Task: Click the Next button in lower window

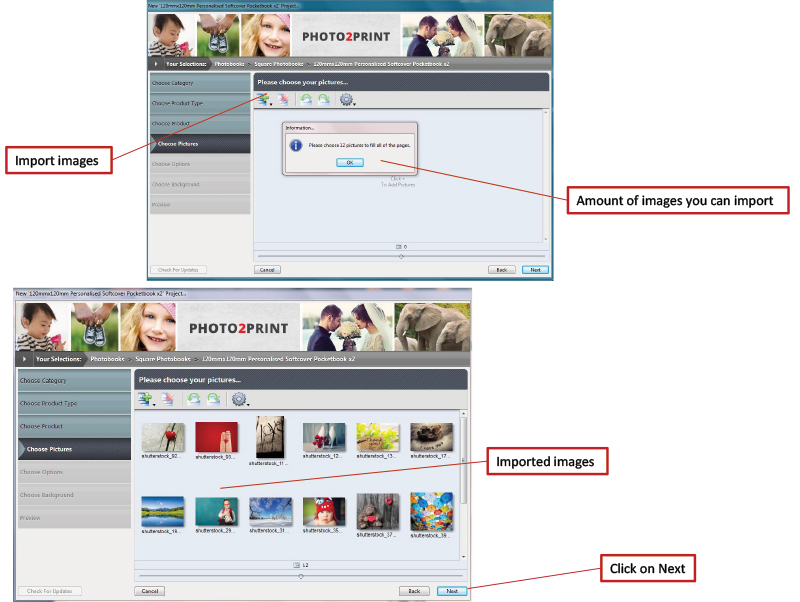Action: coord(452,591)
